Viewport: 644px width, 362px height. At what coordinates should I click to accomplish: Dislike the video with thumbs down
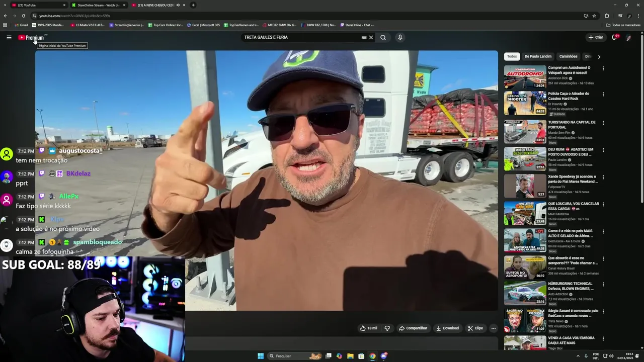click(387, 328)
